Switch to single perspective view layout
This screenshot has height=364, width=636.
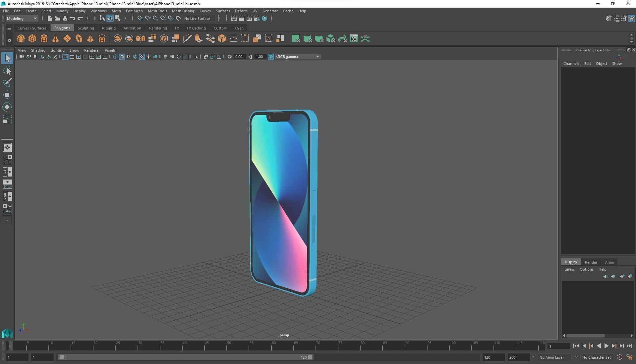click(7, 147)
